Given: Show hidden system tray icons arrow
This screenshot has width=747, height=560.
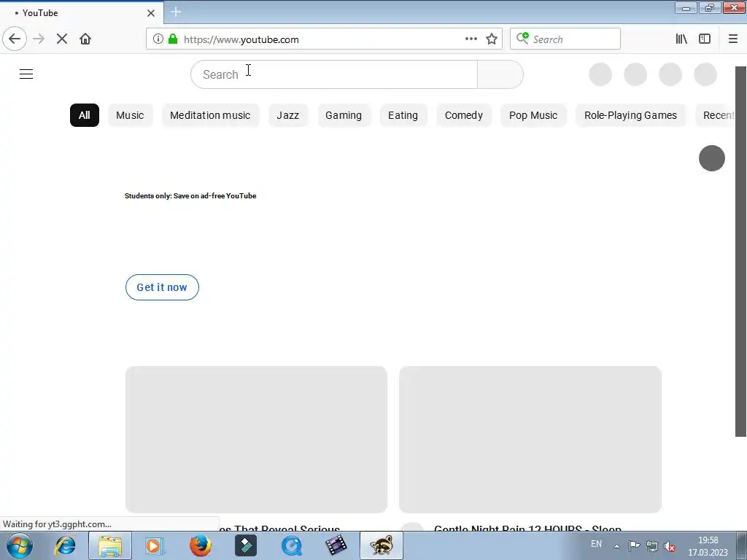Looking at the screenshot, I should tap(616, 546).
